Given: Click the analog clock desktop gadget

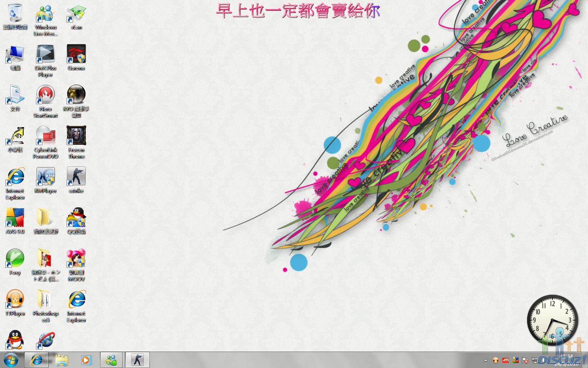Looking at the screenshot, I should point(552,320).
